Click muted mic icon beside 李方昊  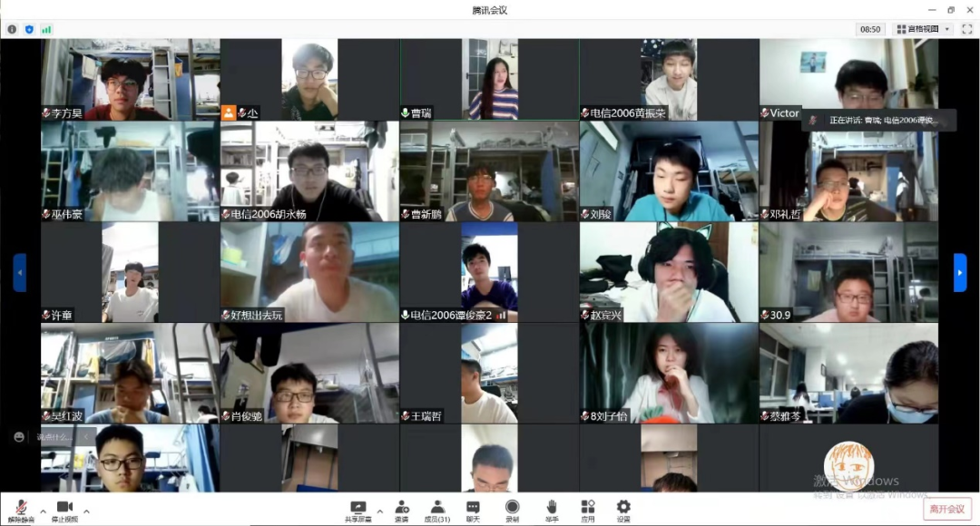[46, 113]
